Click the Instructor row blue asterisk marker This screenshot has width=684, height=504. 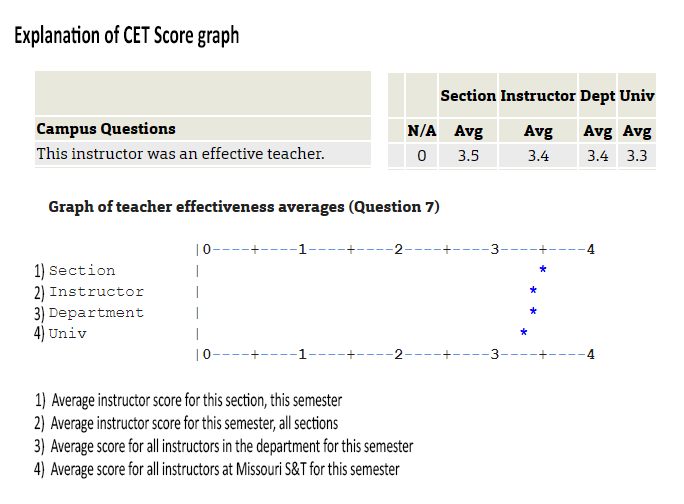(533, 291)
